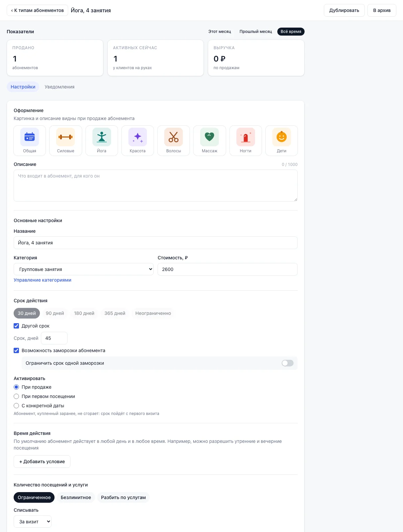403x532 pixels.
Task: Click the Срок, дней number field
Action: [x=54, y=338]
